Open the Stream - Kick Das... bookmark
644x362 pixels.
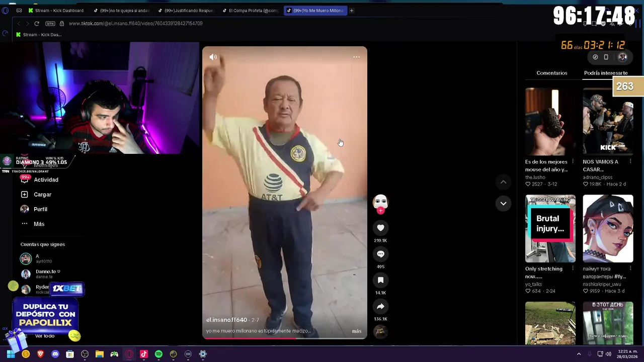pyautogui.click(x=39, y=35)
